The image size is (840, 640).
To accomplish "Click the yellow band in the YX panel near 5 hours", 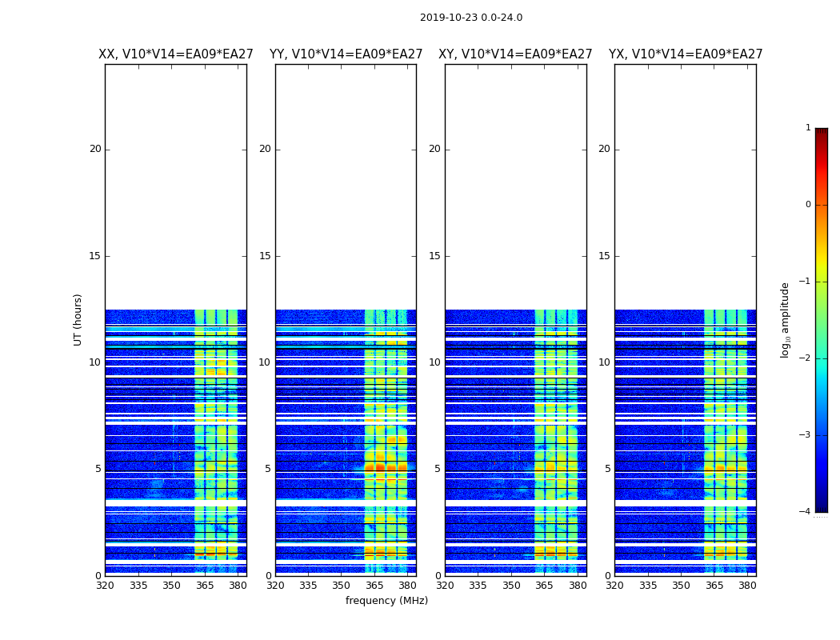I will [726, 468].
